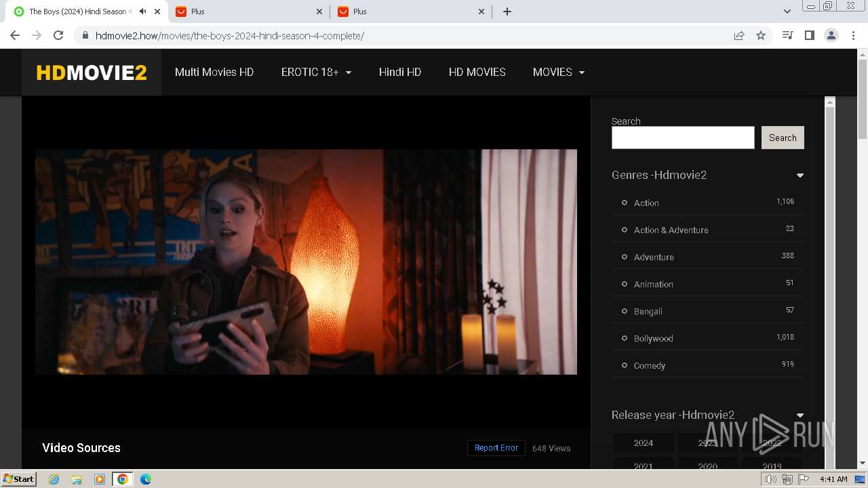The height and width of the screenshot is (488, 868).
Task: Open the tab search chevron
Action: [787, 12]
